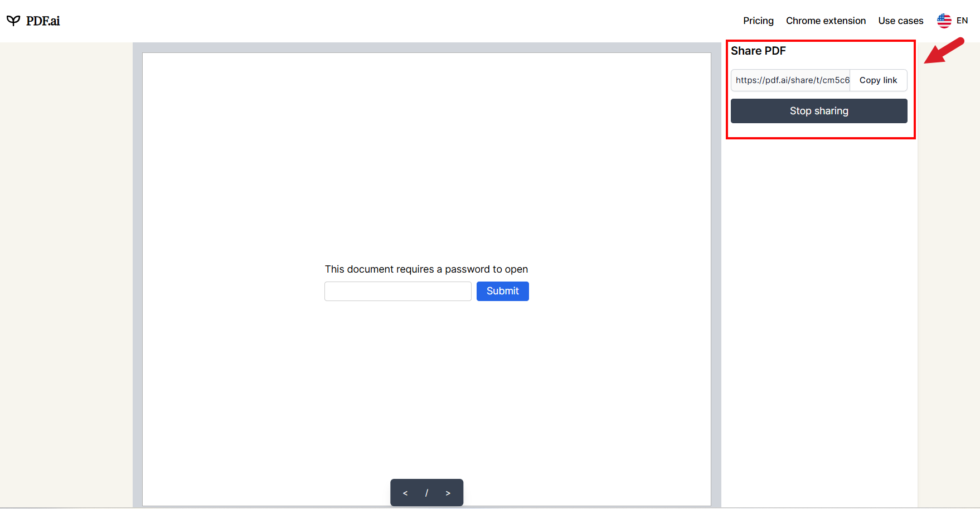Click the Share PDF heading
Viewport: 980px width, 509px height.
coord(758,51)
